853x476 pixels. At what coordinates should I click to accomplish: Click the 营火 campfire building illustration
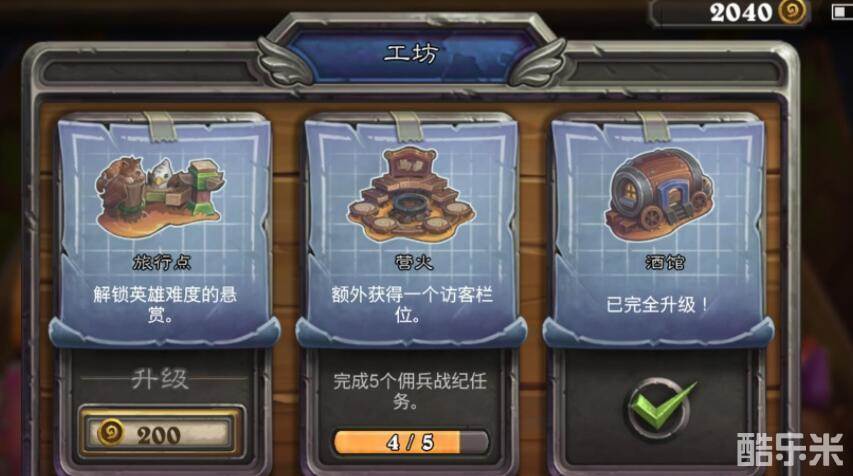[x=411, y=194]
